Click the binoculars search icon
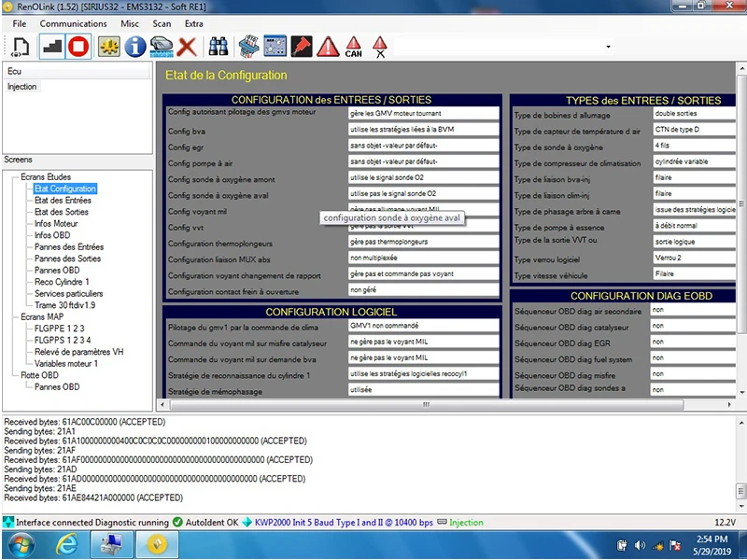 pos(218,47)
